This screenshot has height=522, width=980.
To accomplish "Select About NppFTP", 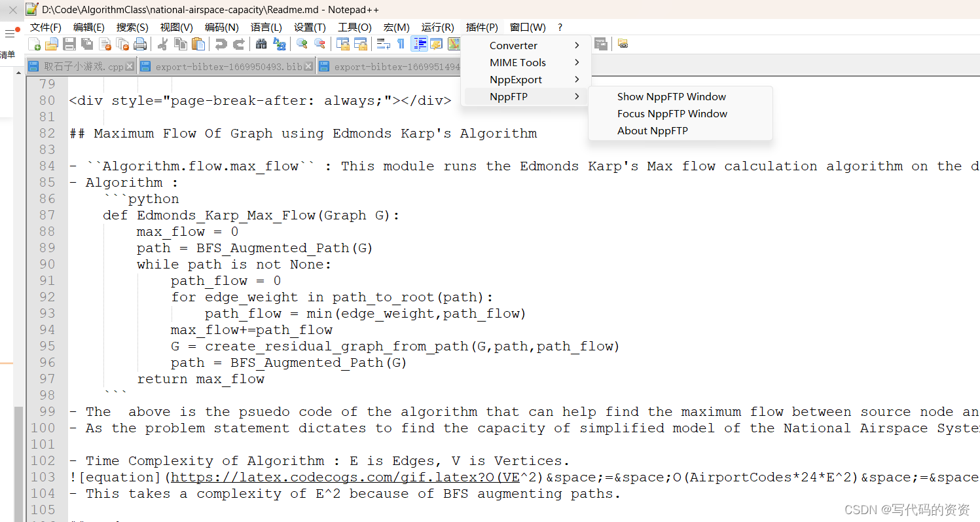I will tap(680, 130).
